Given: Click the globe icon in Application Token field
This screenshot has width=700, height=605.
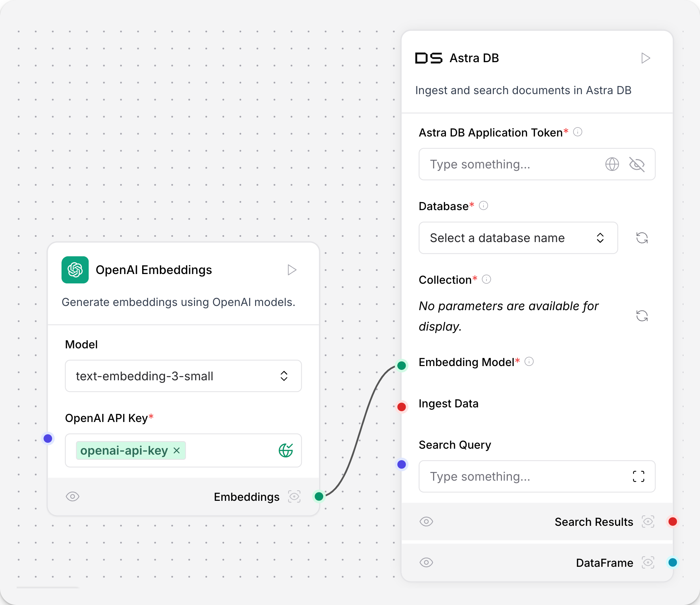Looking at the screenshot, I should [x=612, y=164].
